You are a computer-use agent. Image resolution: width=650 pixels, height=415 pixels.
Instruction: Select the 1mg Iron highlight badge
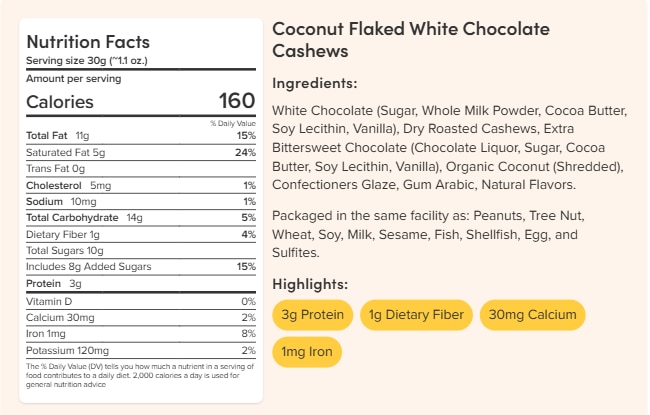[x=307, y=352]
